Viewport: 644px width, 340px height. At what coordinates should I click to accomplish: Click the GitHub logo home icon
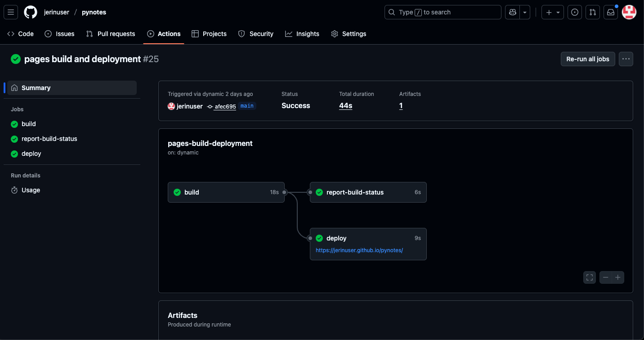[x=31, y=12]
